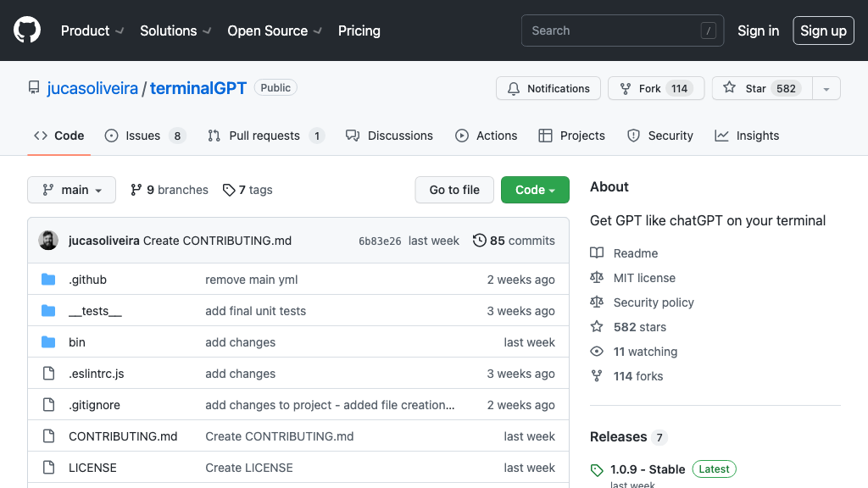Click the Search input field
Screen dimensions: 868x488
coord(622,30)
